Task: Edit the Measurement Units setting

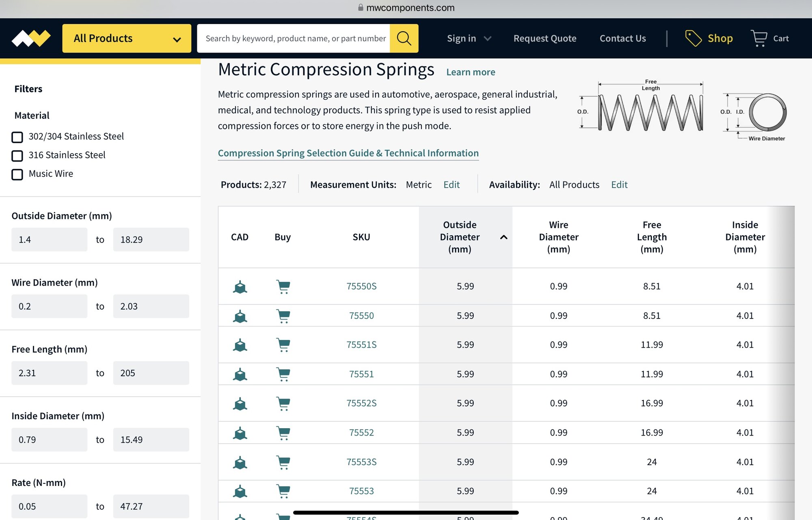Action: point(451,185)
